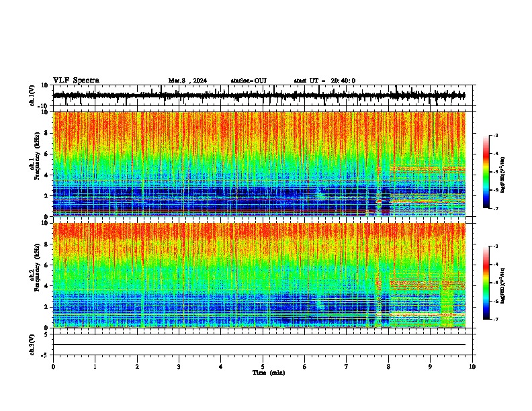Select the date text "Mar.8 , 2024"
This screenshot has height=411, width=532.
click(187, 81)
